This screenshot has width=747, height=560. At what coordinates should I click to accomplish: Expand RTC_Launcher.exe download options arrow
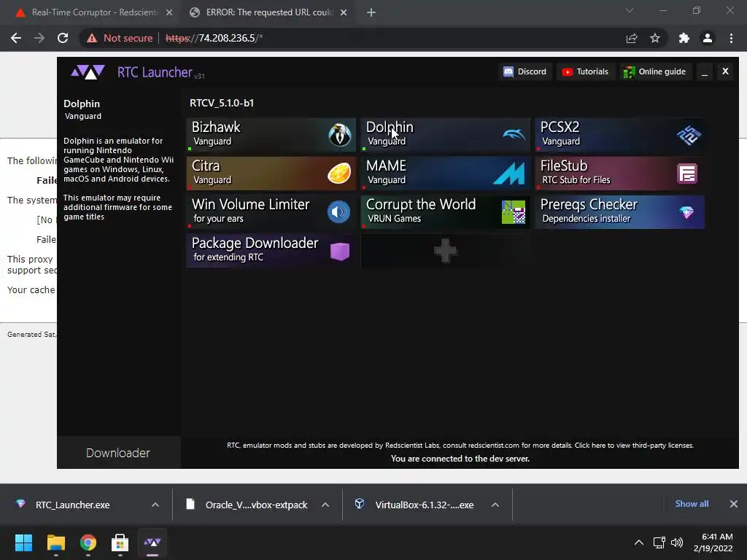click(x=155, y=505)
